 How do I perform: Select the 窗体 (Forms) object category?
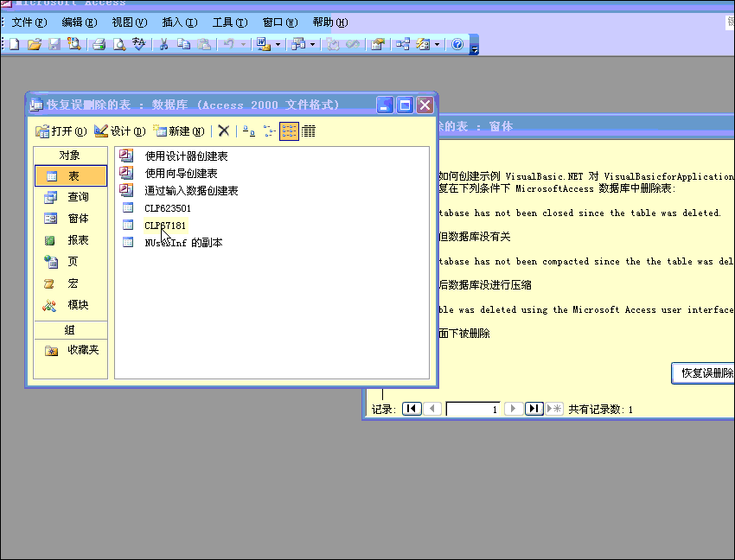(x=71, y=219)
